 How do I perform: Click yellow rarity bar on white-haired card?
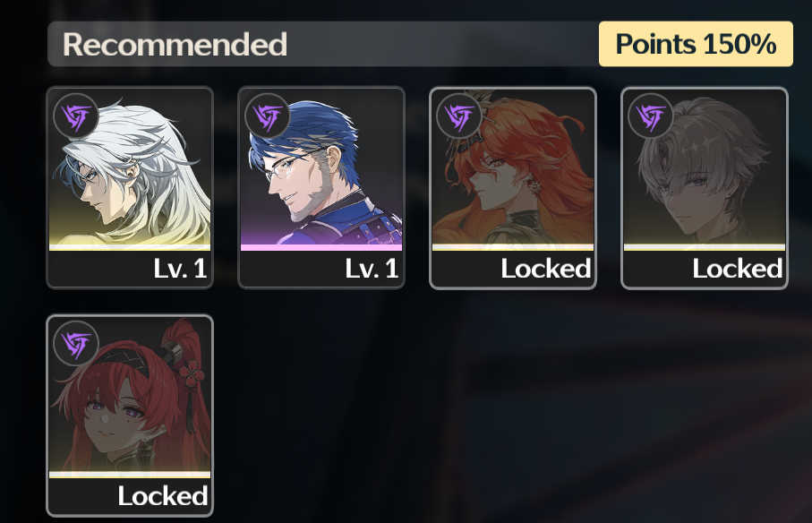click(130, 247)
